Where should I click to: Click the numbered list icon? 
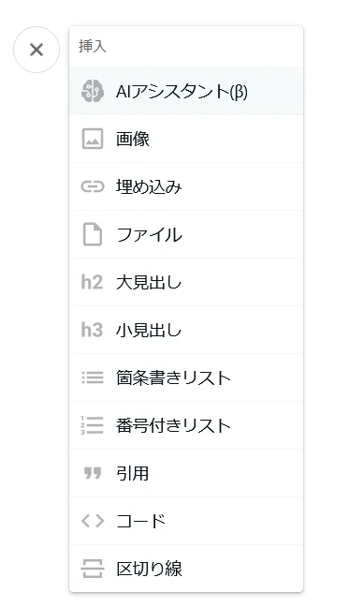click(x=92, y=425)
